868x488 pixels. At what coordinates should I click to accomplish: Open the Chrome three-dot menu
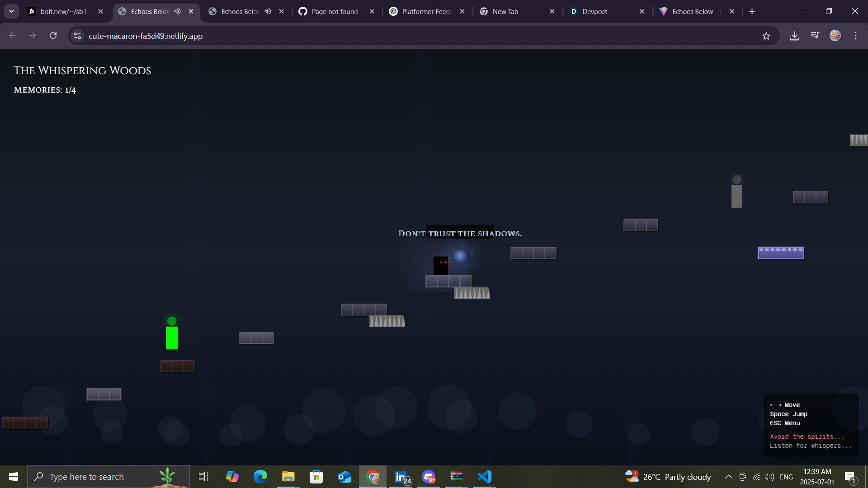click(855, 36)
